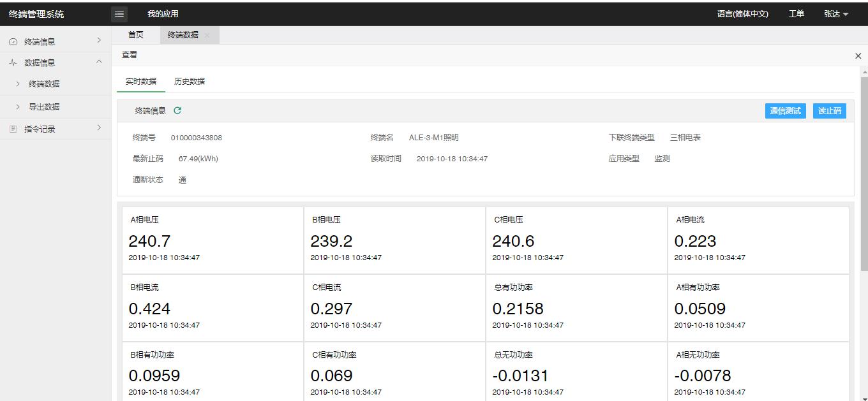Open the 张达 user dropdown
This screenshot has width=868, height=401.
click(836, 14)
